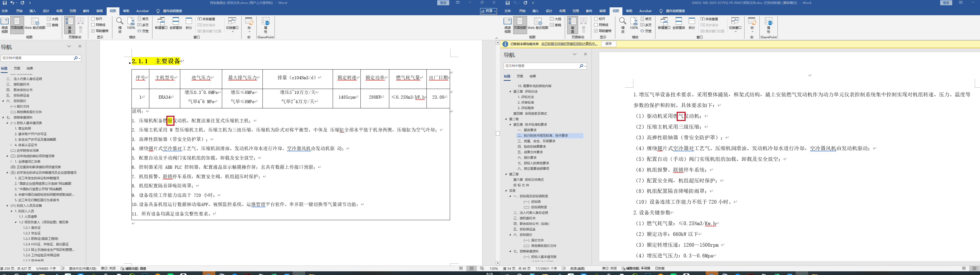Collapse '(六) 拟投入人员及设备' in left navigation tree

7,206
